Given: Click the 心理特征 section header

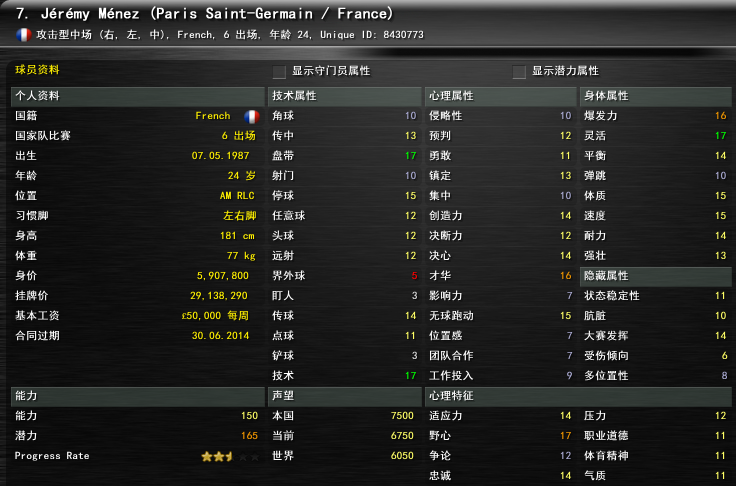Looking at the screenshot, I should pyautogui.click(x=578, y=396).
